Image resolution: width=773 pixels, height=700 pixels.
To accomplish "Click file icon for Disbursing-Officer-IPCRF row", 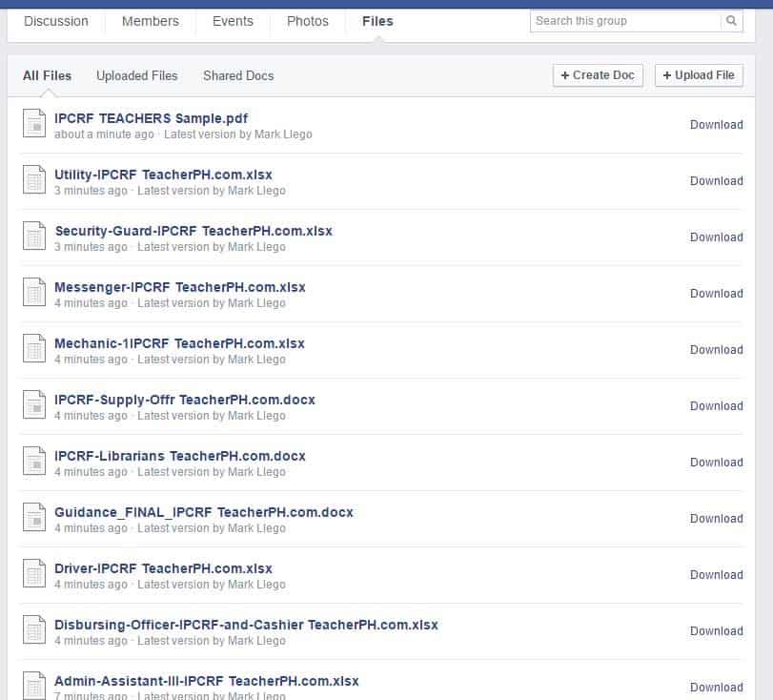I will (34, 629).
